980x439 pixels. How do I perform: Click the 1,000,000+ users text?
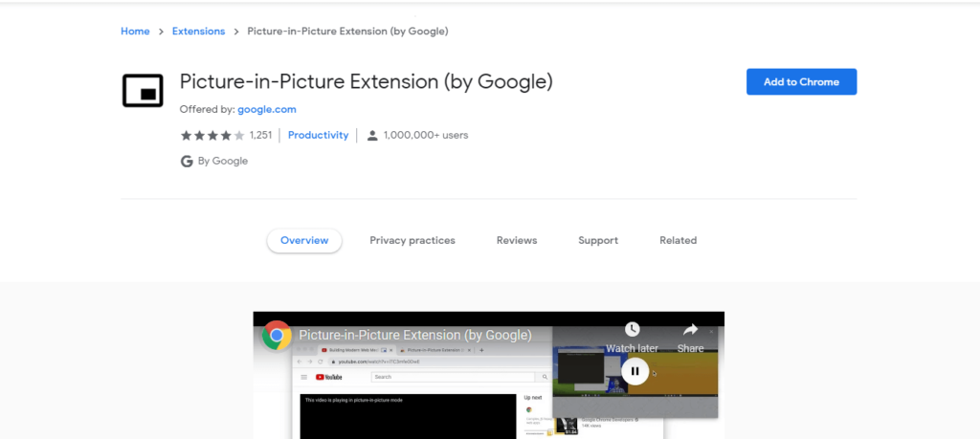click(x=426, y=135)
